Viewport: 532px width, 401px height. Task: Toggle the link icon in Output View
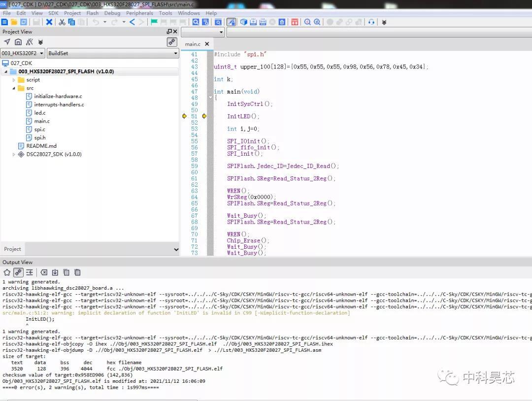pyautogui.click(x=18, y=272)
